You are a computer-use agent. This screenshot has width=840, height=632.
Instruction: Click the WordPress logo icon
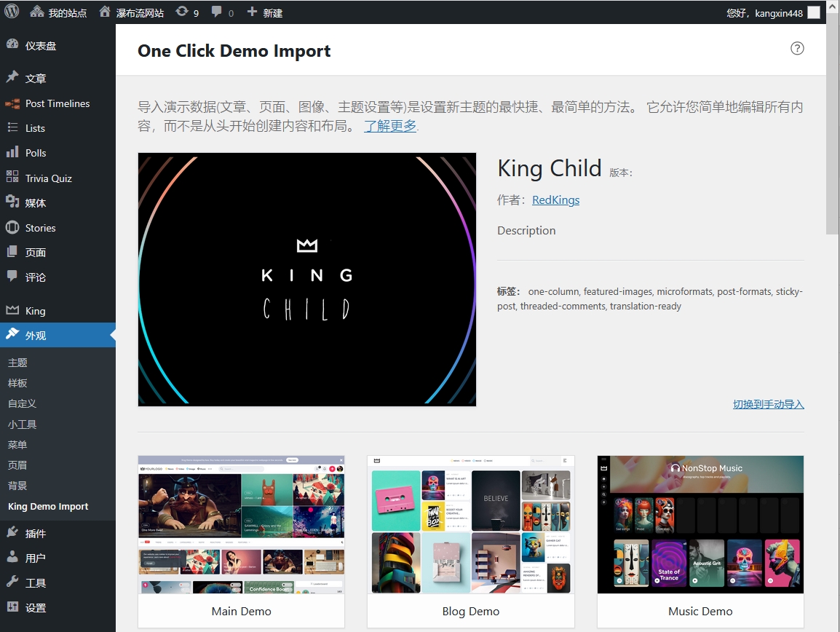[x=12, y=12]
